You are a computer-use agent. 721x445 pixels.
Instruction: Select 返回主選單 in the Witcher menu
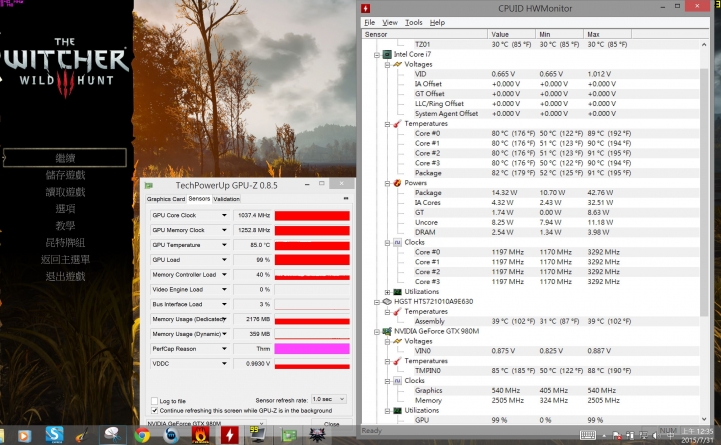[65, 260]
